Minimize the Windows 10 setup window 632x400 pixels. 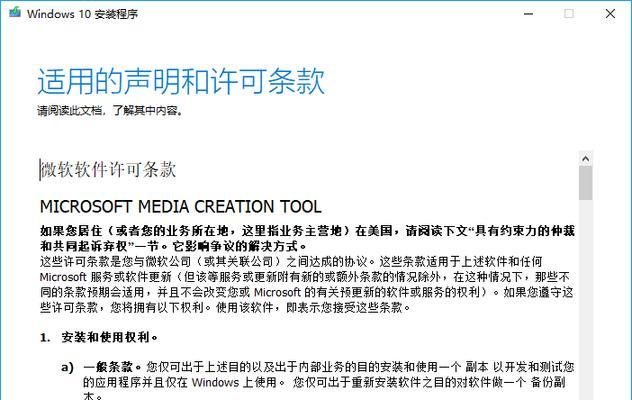point(528,14)
